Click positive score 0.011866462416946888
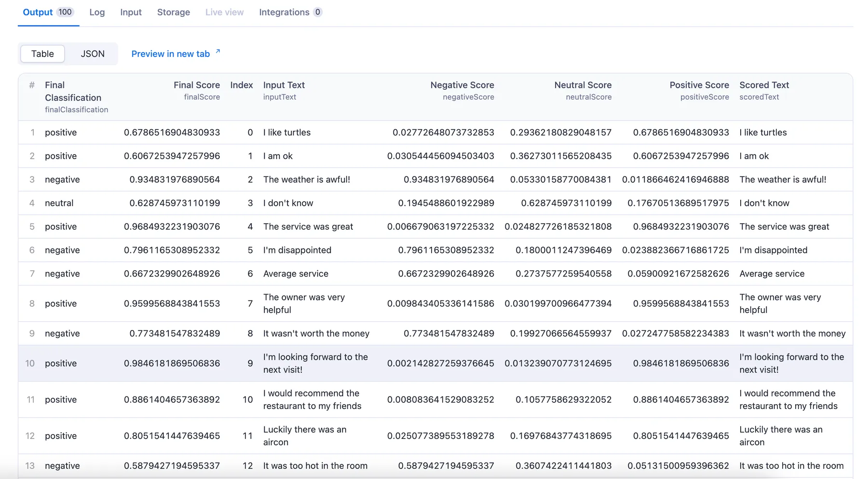Viewport: 868px width, 479px height. click(675, 179)
